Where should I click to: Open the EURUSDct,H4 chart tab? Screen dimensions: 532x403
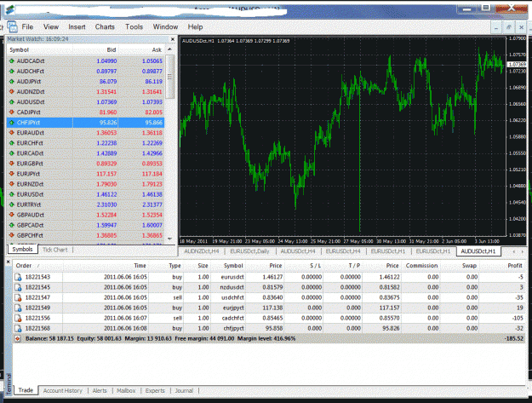343,251
